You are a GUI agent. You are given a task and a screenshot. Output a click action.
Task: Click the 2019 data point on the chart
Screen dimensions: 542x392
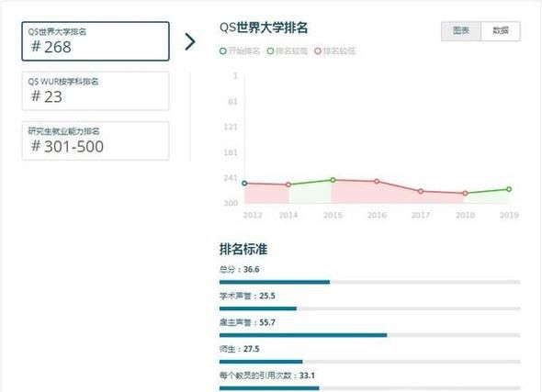pyautogui.click(x=509, y=189)
